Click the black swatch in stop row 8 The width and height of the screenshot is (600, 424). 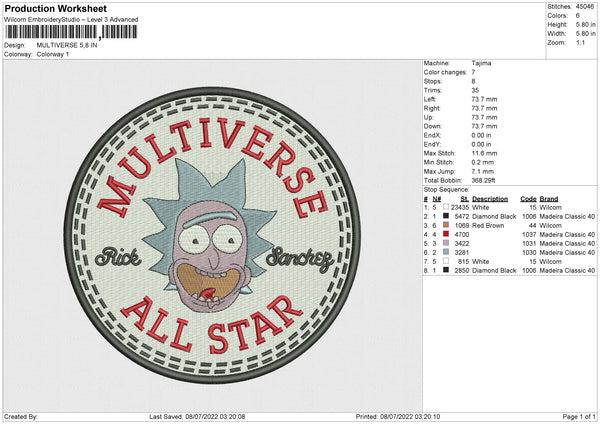coord(446,270)
